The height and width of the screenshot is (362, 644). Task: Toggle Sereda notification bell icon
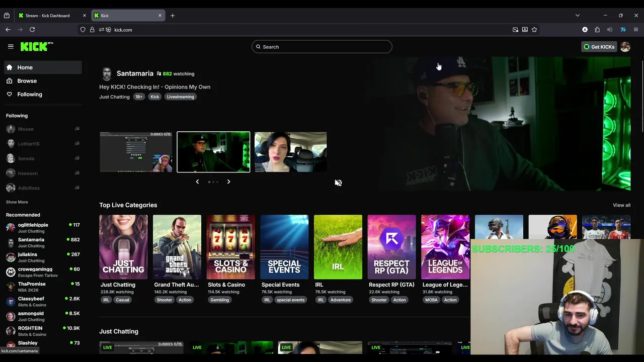pos(77,158)
